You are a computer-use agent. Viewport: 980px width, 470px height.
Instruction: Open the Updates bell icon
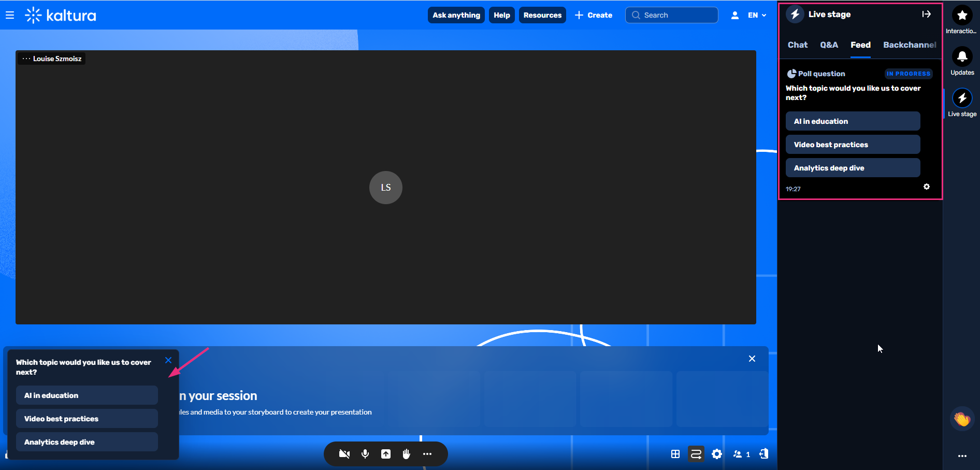(x=962, y=57)
